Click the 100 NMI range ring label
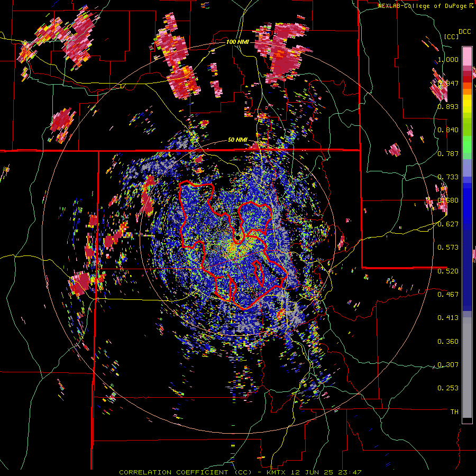This screenshot has width=476, height=476. (x=237, y=42)
